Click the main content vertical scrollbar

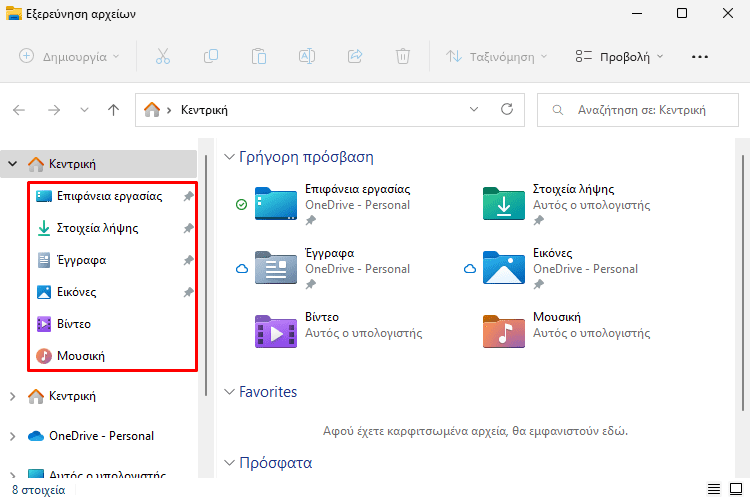pyautogui.click(x=742, y=282)
